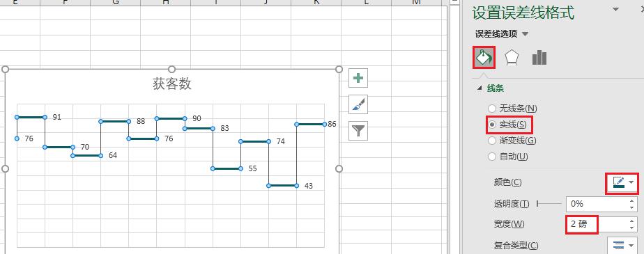The height and width of the screenshot is (254, 644).
Task: Click the 透明度 slider track
Action: 549,203
